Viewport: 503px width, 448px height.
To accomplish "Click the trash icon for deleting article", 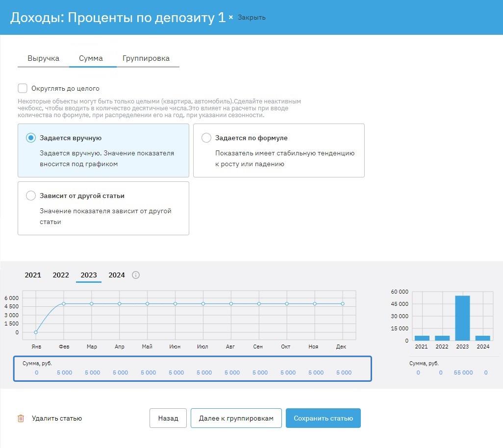I will (21, 418).
